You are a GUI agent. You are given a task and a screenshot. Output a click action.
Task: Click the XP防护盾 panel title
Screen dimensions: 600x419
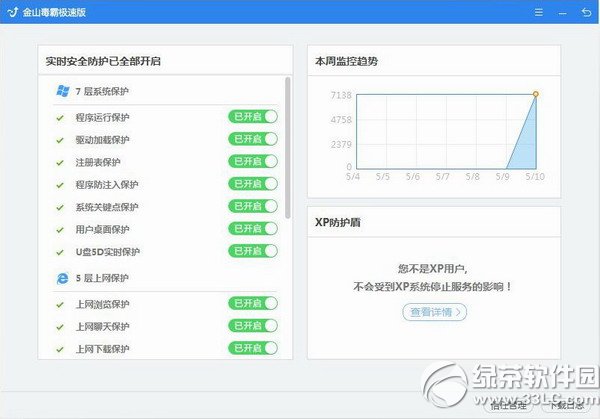pyautogui.click(x=338, y=222)
